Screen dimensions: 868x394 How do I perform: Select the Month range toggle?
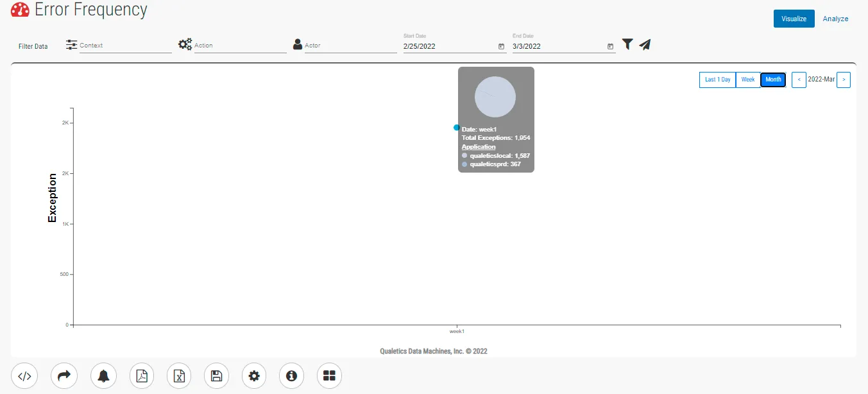[773, 80]
